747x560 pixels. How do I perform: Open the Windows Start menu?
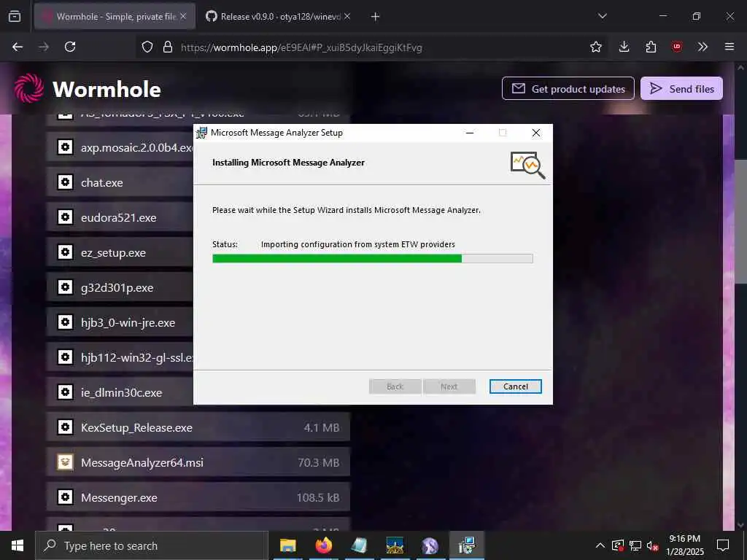tap(18, 545)
